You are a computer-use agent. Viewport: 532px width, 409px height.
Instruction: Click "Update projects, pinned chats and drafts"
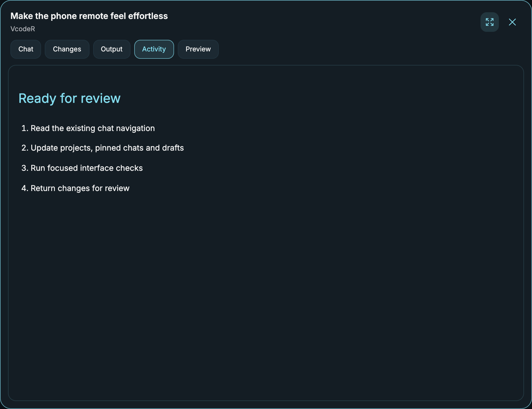(x=107, y=148)
